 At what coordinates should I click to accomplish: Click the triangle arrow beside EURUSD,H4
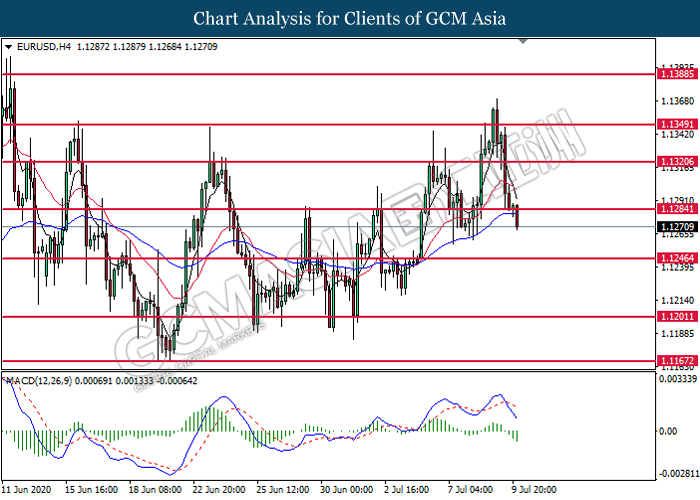click(9, 47)
